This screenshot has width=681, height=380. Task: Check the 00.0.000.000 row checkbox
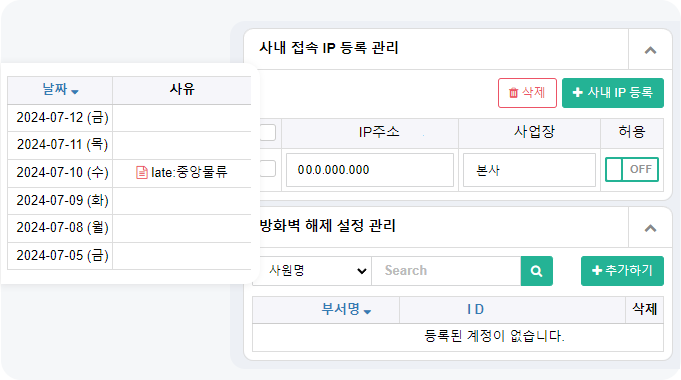(x=268, y=169)
